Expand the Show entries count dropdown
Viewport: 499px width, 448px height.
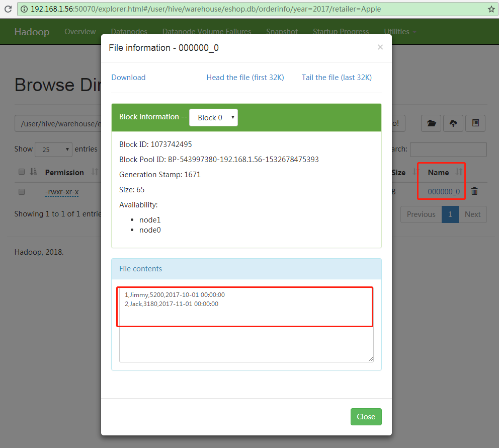tap(53, 150)
